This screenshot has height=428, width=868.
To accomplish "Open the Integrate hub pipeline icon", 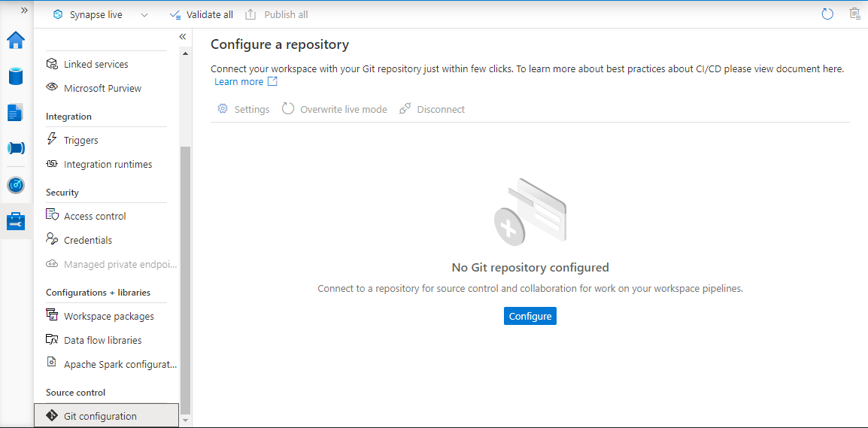I will click(16, 148).
